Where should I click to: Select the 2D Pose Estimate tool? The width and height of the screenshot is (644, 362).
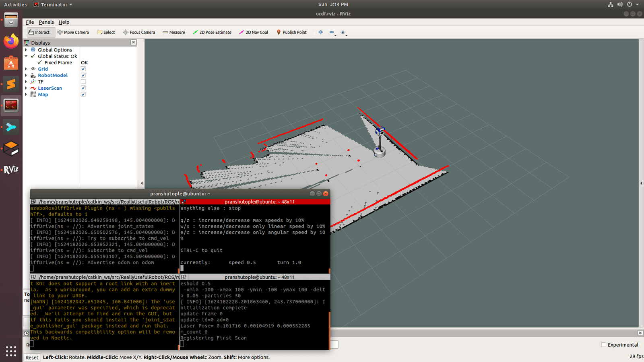pos(212,32)
